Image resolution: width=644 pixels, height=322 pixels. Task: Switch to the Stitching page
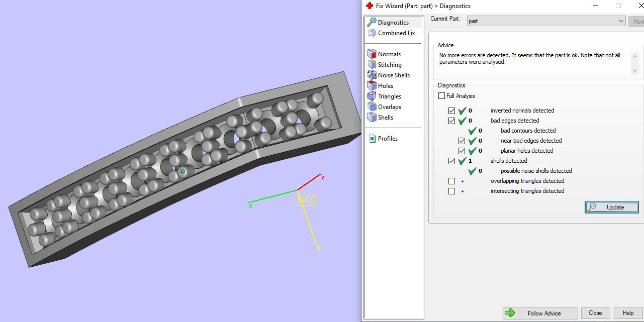[390, 64]
